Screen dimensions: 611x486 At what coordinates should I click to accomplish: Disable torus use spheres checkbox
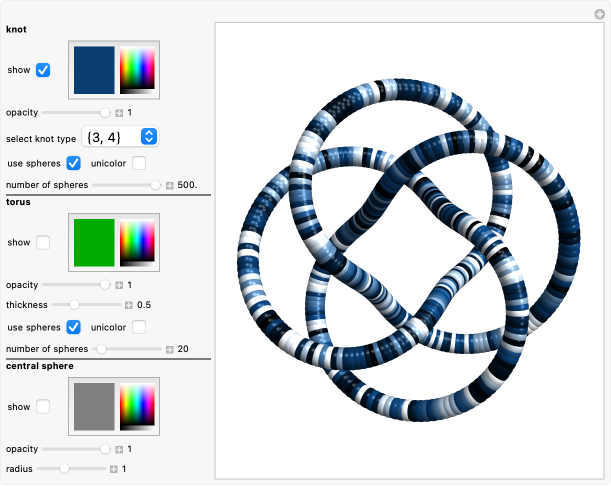point(74,327)
